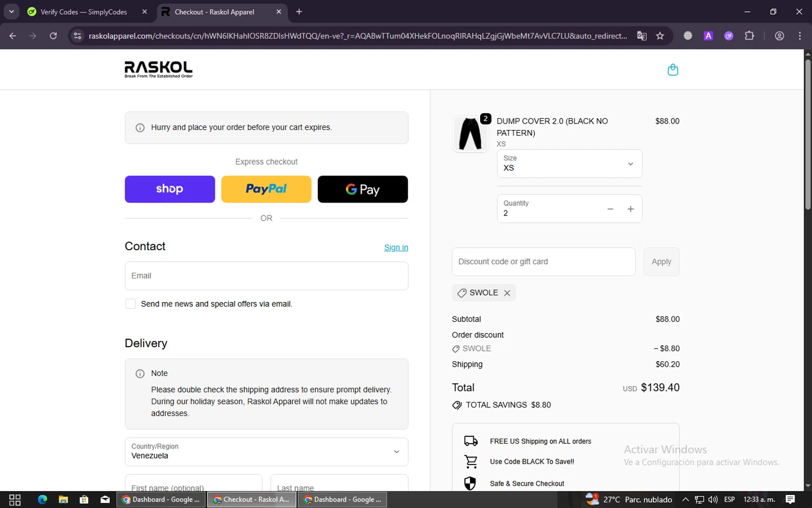Click the cart icon beside Use Code BLACK
Screen dimensions: 812x508
click(x=471, y=462)
